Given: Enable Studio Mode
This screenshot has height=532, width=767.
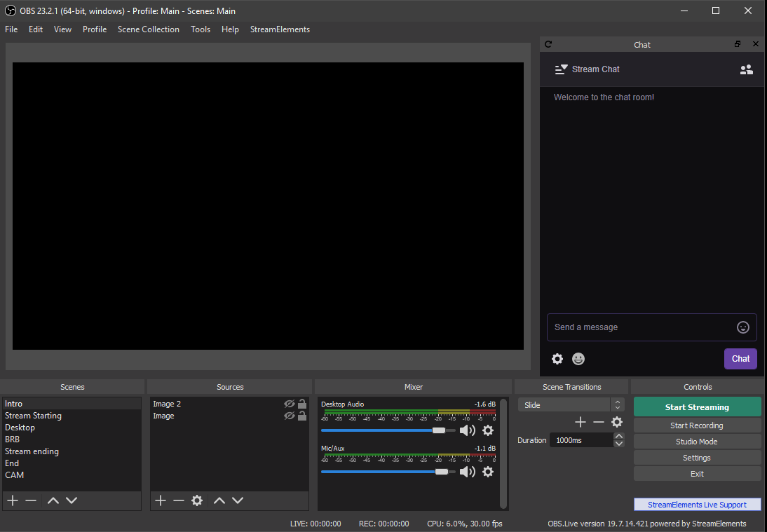Looking at the screenshot, I should pyautogui.click(x=697, y=442).
